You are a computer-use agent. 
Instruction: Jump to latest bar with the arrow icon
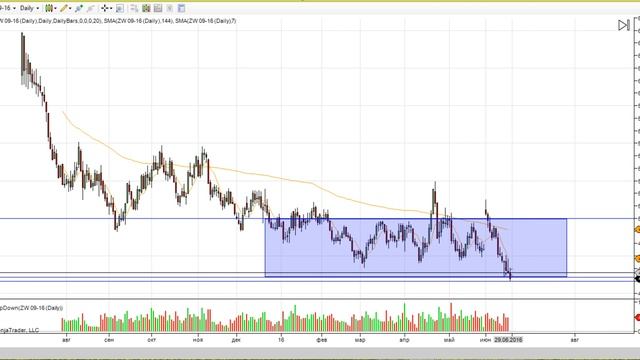point(623,25)
